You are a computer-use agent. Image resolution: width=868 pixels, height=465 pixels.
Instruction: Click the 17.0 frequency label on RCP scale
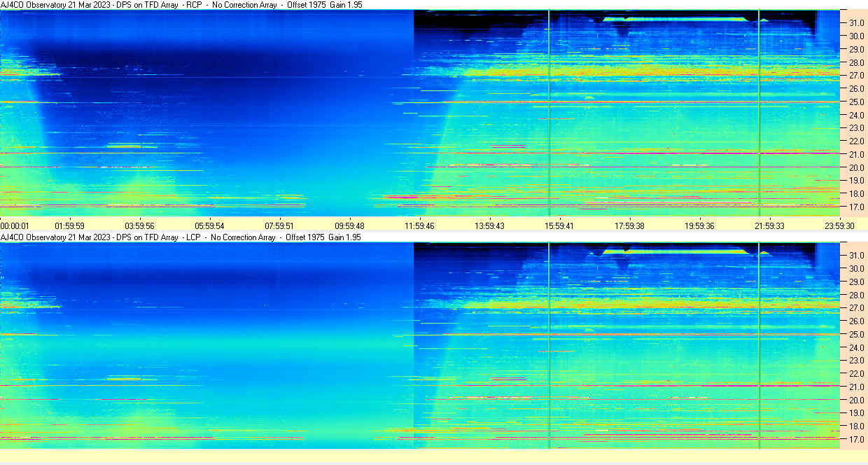pyautogui.click(x=857, y=207)
